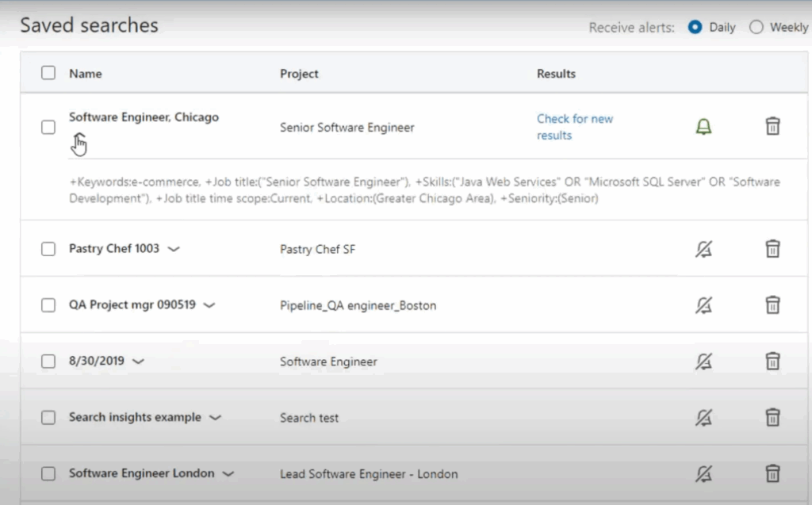Expand the 8/30/2019 search details
The image size is (812, 505).
point(139,361)
